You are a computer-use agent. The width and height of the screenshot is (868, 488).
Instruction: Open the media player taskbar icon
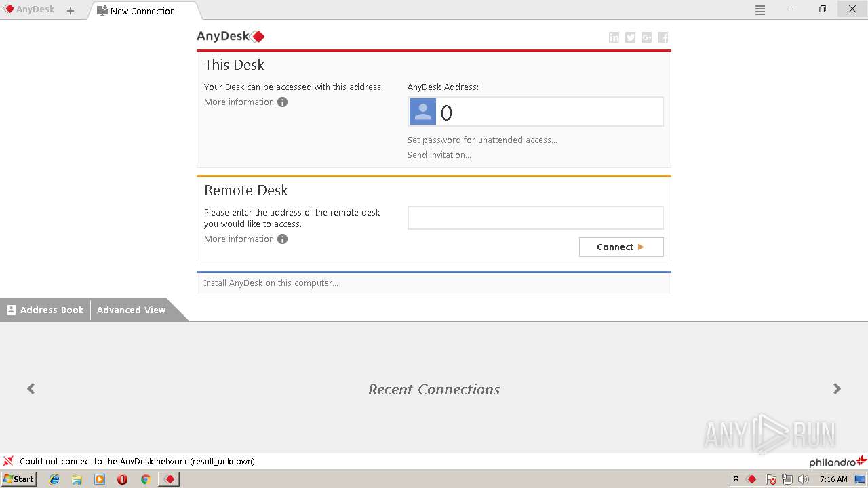click(100, 479)
